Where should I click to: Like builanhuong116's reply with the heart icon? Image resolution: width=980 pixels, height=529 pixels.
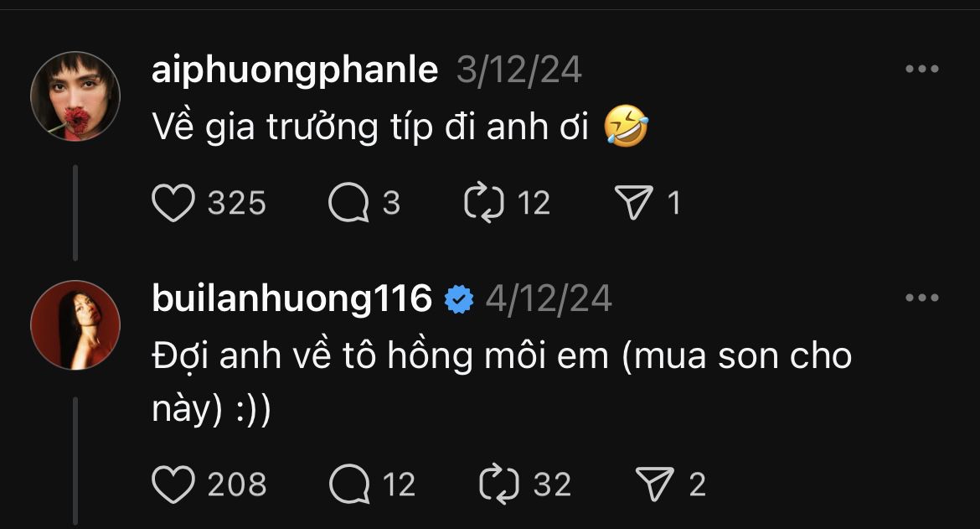[173, 484]
